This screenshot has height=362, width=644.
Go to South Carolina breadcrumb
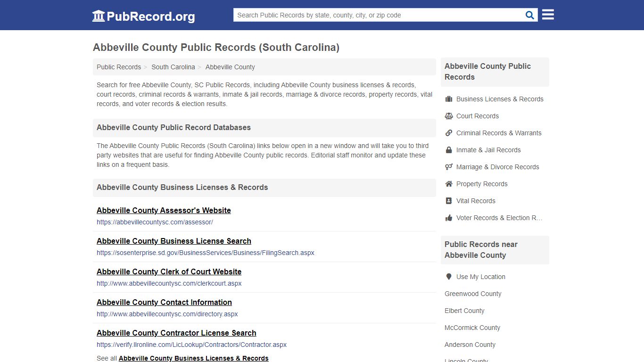(x=173, y=67)
